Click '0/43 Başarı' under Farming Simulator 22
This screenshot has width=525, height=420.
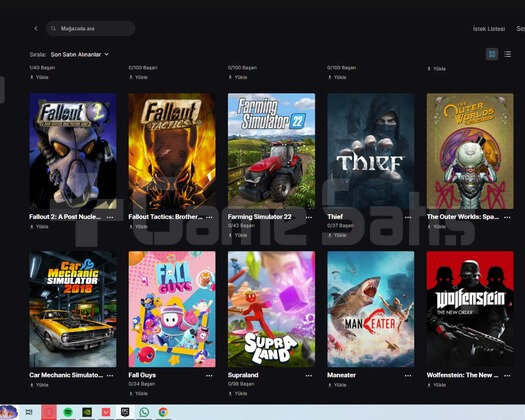(x=241, y=226)
